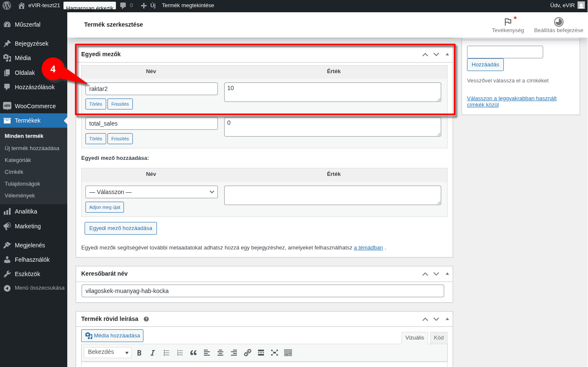This screenshot has height=367, width=588.
Task: Click the numbered list icon
Action: 180,353
